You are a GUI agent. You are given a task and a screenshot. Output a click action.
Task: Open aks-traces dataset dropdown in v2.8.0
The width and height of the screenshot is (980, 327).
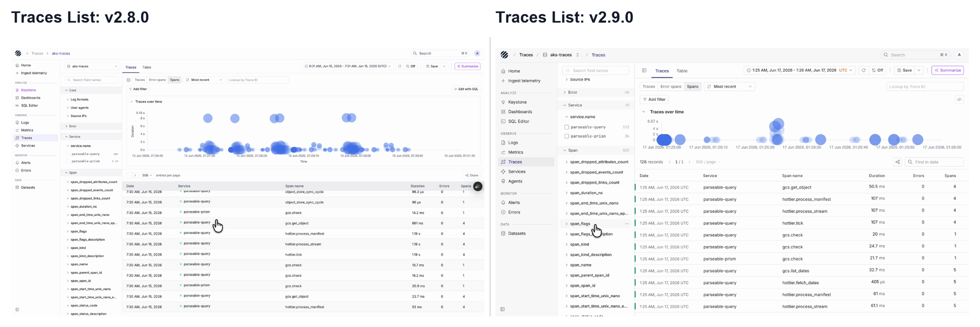tap(92, 66)
